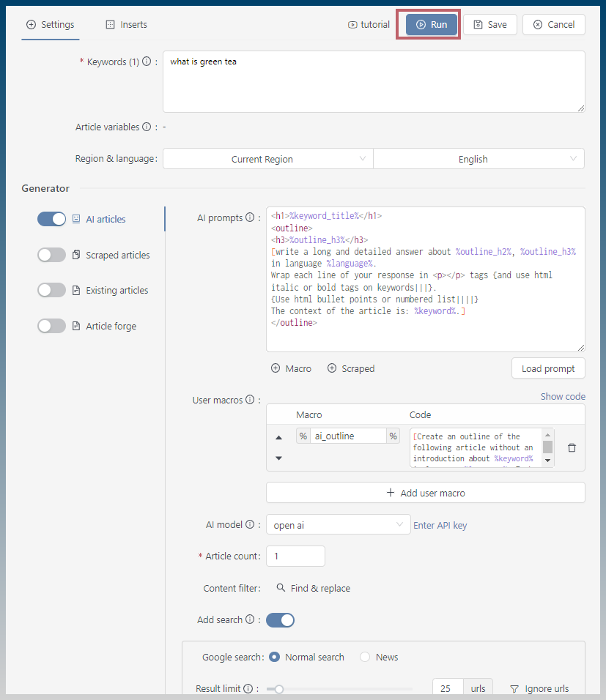Select the Settings tab
Viewport: 606px width, 700px height.
click(x=50, y=25)
